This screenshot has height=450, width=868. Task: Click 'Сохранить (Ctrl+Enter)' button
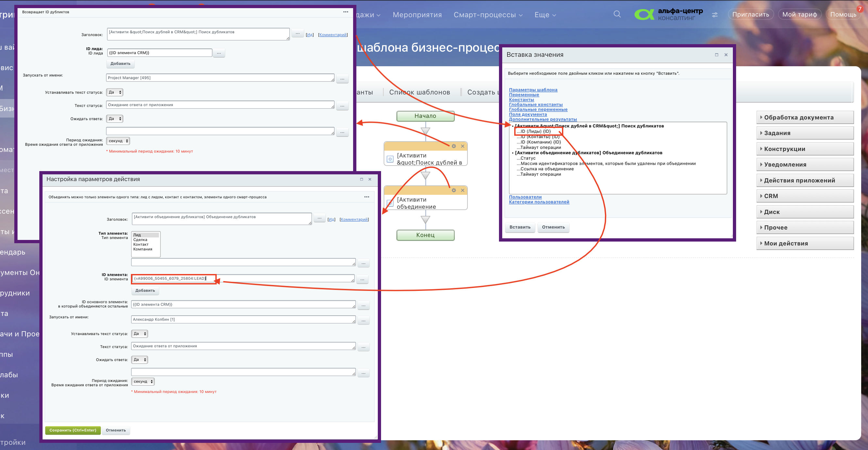(73, 430)
